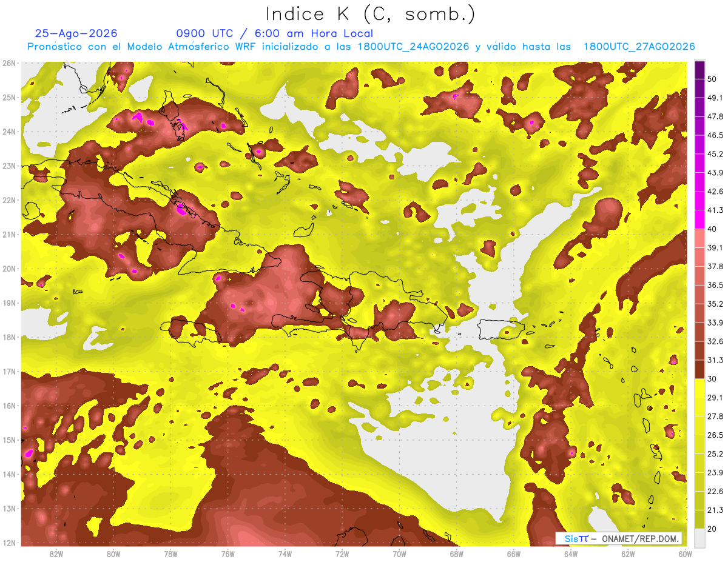Click the "66W" longitude axis label
Viewport: 728px width, 562px height.
pyautogui.click(x=514, y=554)
